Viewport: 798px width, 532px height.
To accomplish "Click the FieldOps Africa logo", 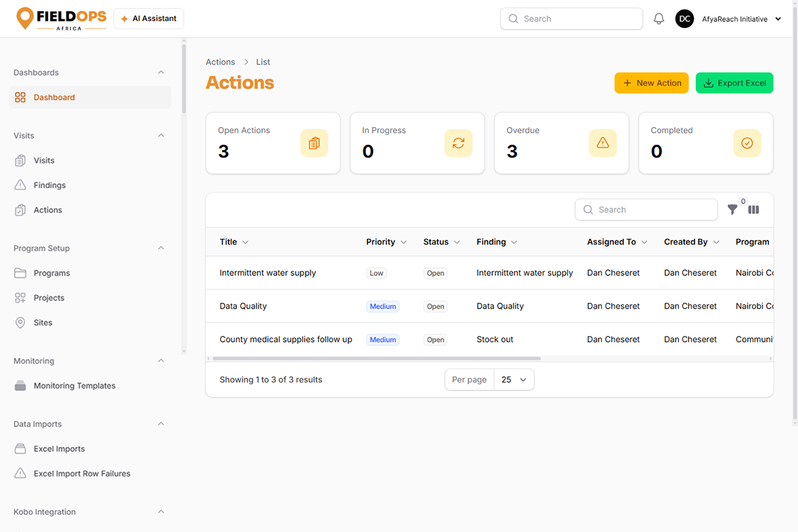I will pyautogui.click(x=61, y=19).
